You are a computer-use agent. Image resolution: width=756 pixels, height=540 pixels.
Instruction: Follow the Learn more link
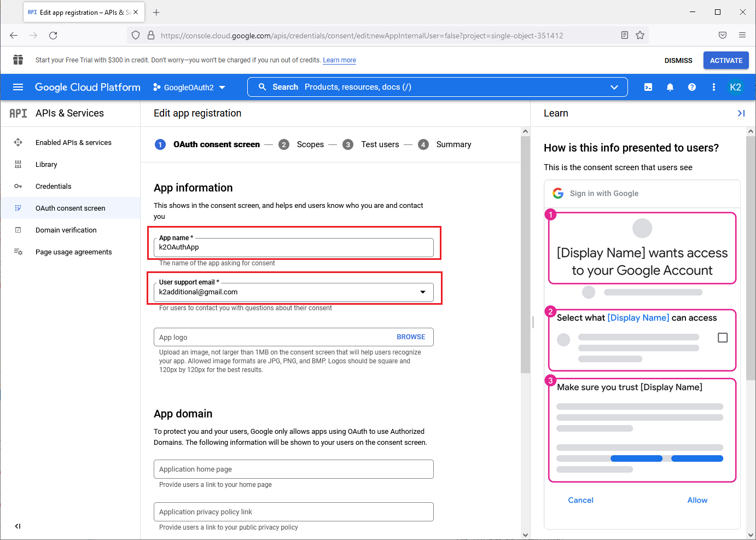click(339, 60)
